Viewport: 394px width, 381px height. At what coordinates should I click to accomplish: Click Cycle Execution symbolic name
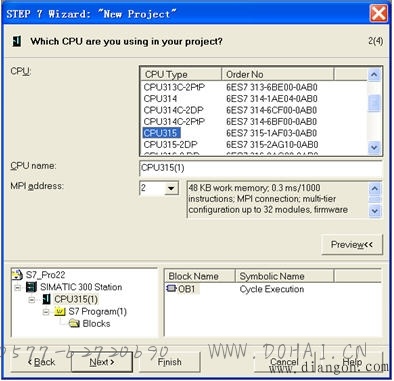(272, 289)
